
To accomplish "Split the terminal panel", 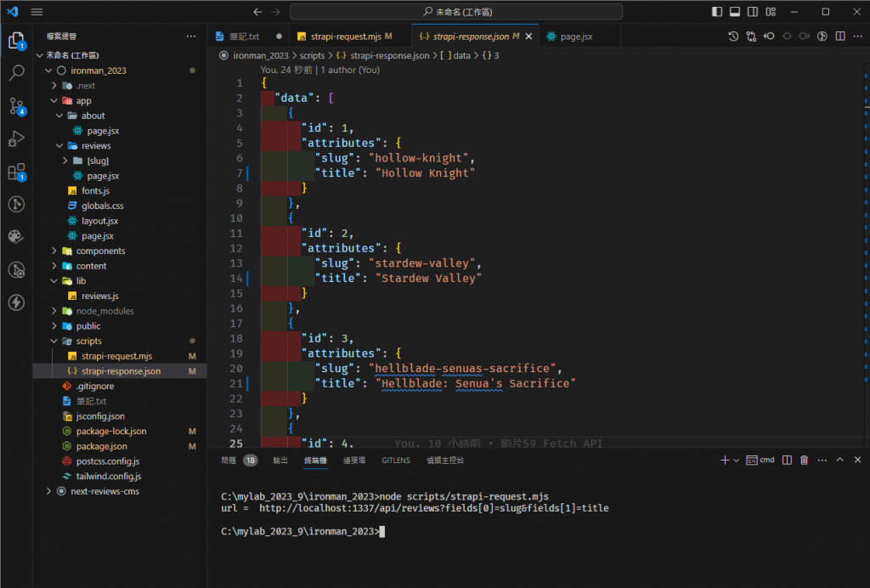I will point(787,460).
